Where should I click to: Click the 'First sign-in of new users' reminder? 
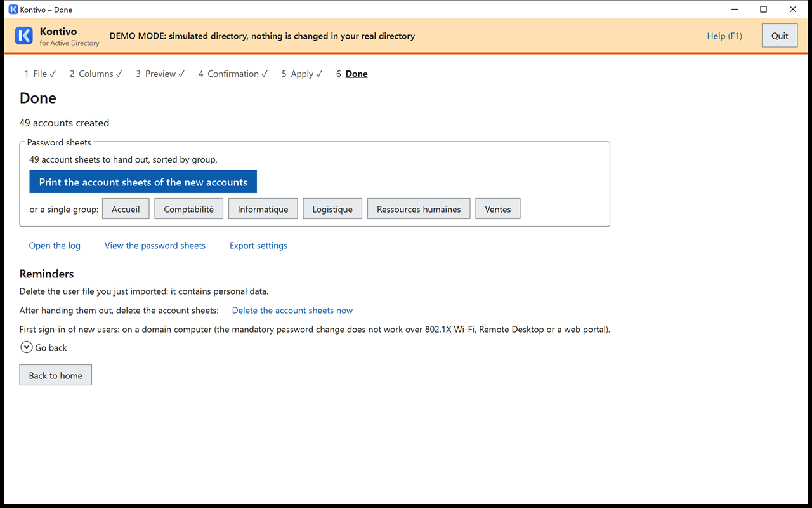(315, 330)
